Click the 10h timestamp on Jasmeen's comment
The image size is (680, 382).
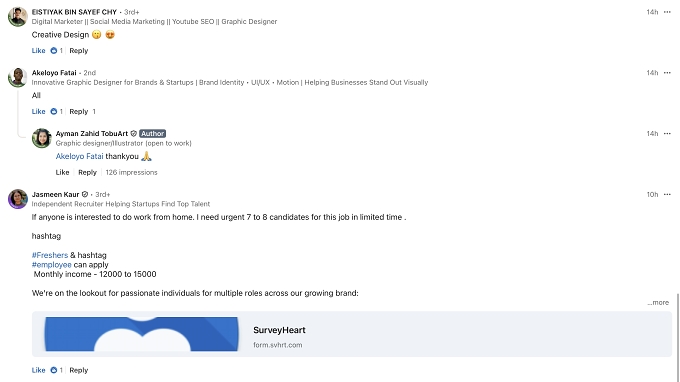tap(652, 194)
